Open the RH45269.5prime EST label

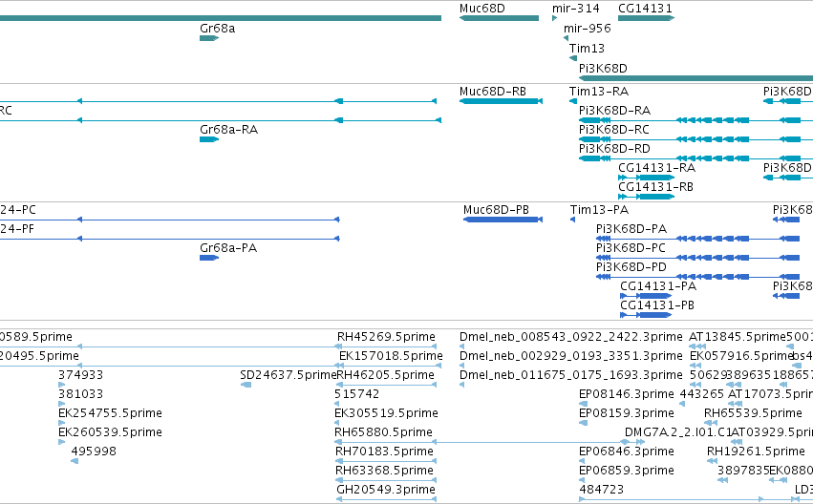[386, 337]
